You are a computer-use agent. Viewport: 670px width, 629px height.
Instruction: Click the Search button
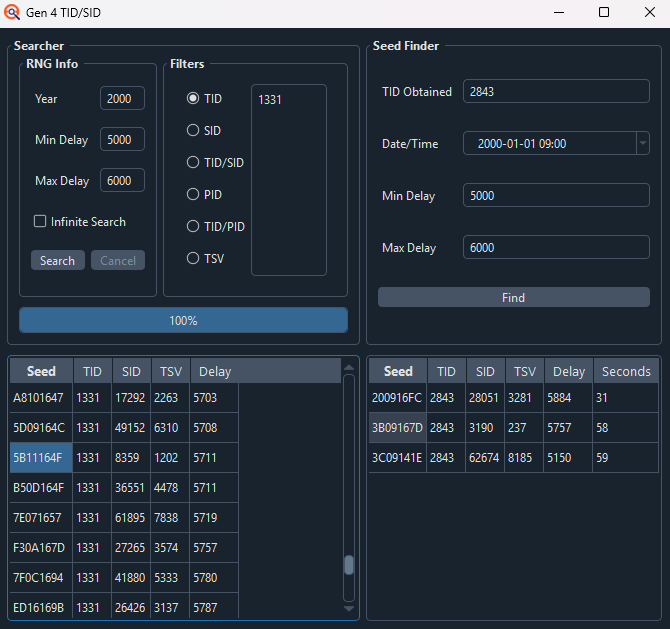coord(58,260)
